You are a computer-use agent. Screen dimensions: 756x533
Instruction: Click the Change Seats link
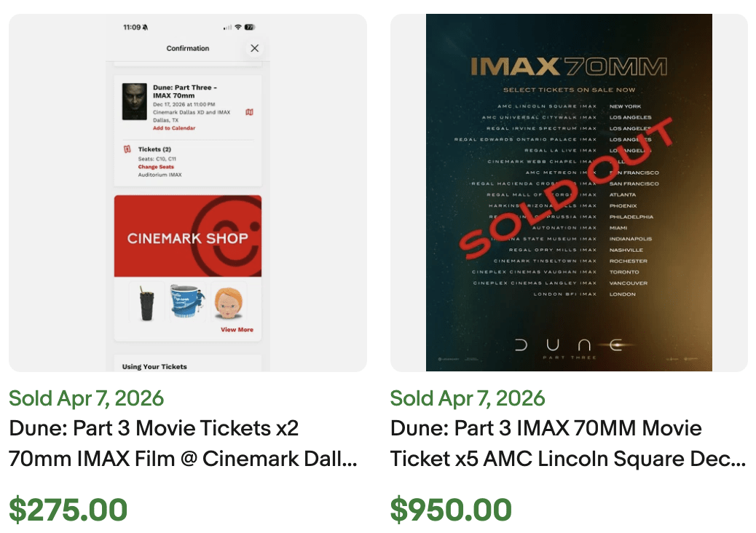156,167
